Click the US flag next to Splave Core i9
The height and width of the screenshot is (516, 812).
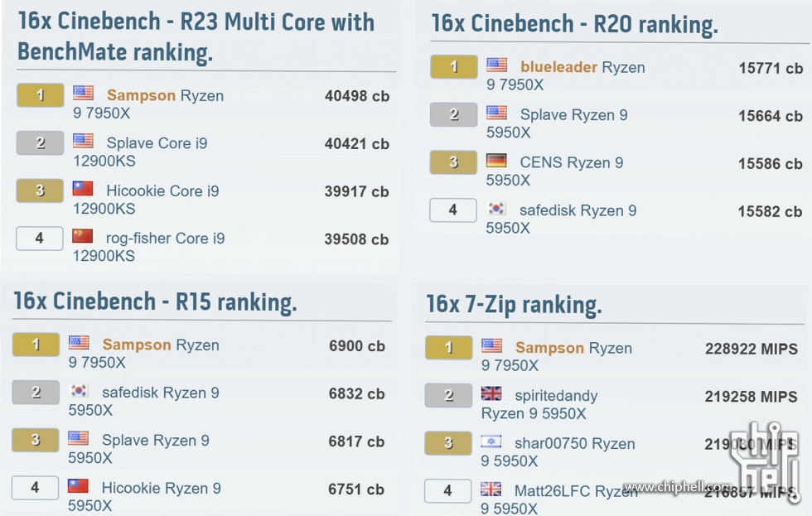83,141
